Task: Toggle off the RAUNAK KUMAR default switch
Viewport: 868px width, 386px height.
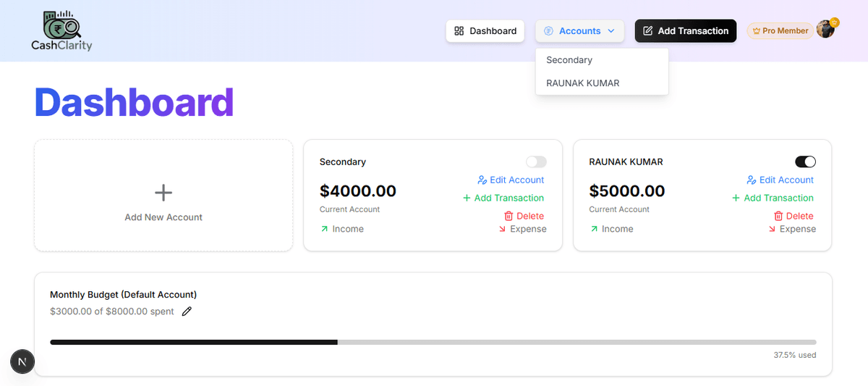Action: 805,161
